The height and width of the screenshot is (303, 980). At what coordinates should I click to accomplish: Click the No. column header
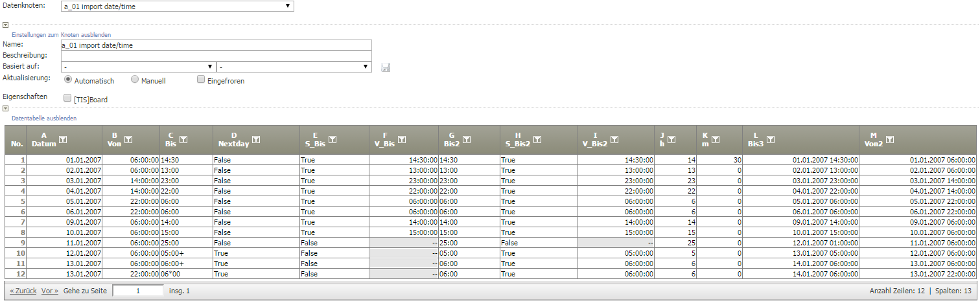coord(16,139)
